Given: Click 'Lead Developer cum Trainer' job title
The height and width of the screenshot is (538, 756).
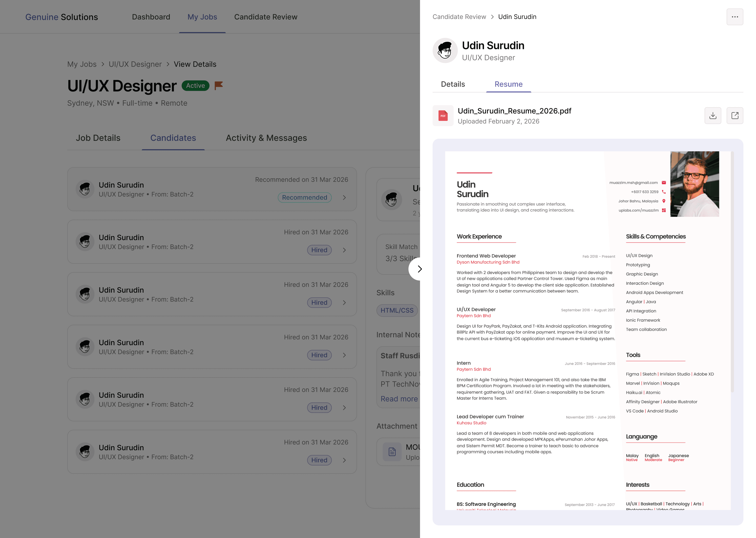Looking at the screenshot, I should pyautogui.click(x=490, y=417).
